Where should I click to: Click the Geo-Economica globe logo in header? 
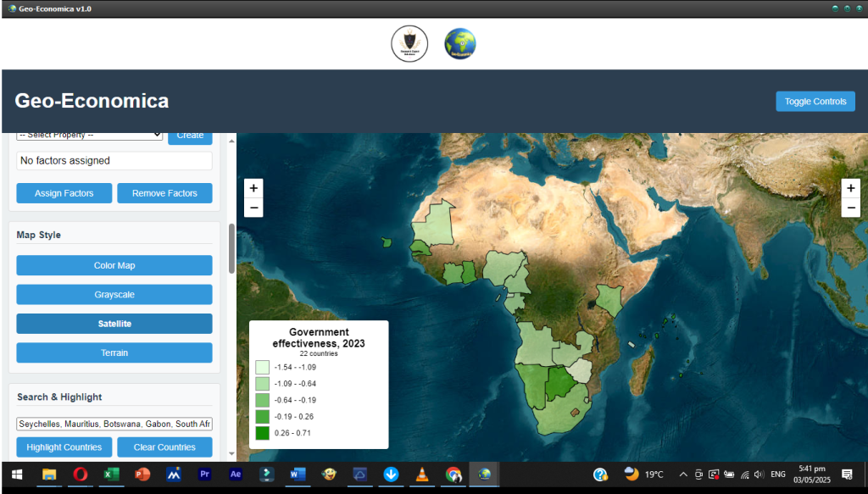pyautogui.click(x=460, y=43)
